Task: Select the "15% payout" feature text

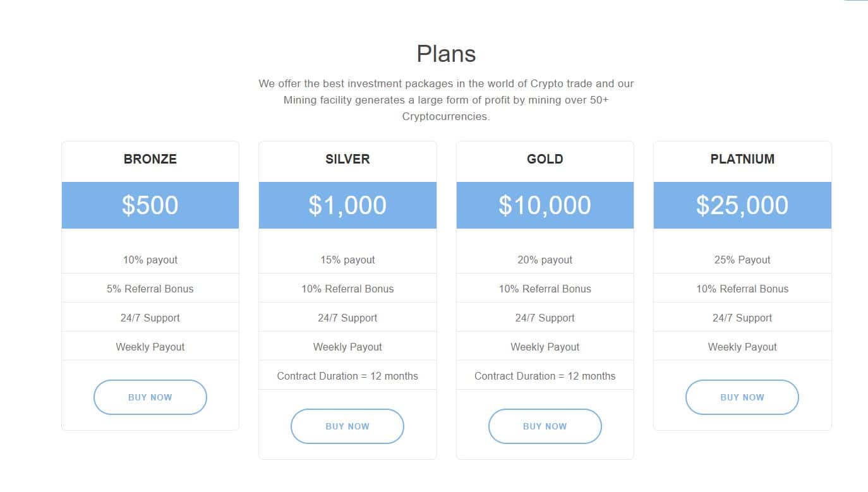Action: click(x=347, y=260)
